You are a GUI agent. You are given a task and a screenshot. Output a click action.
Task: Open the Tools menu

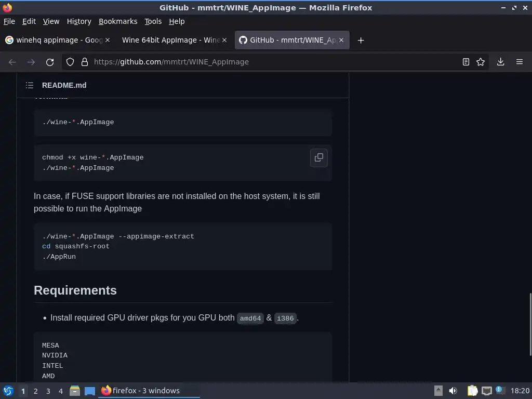click(153, 21)
